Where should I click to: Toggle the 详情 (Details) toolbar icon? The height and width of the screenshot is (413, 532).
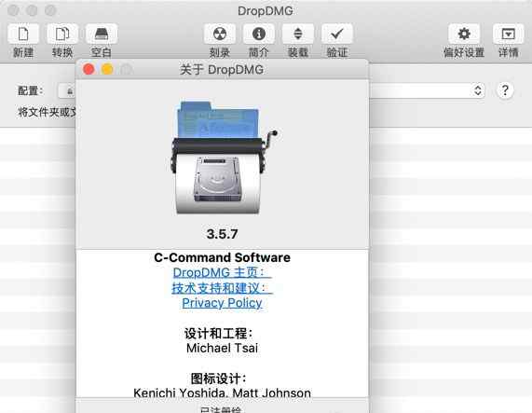point(509,34)
